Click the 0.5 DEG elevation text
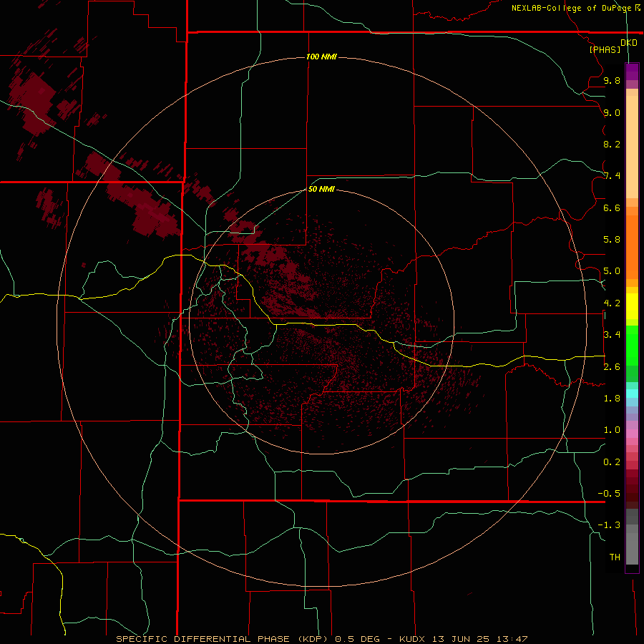The image size is (644, 644). 359,639
